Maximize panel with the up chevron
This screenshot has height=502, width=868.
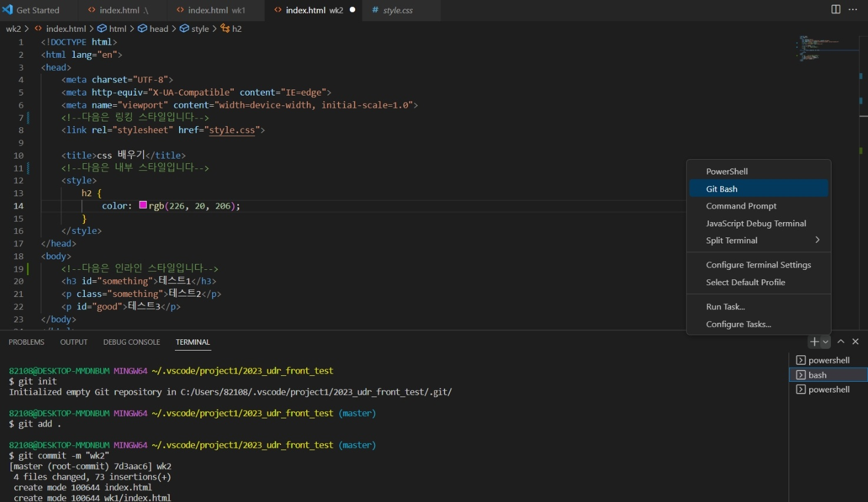(x=841, y=342)
